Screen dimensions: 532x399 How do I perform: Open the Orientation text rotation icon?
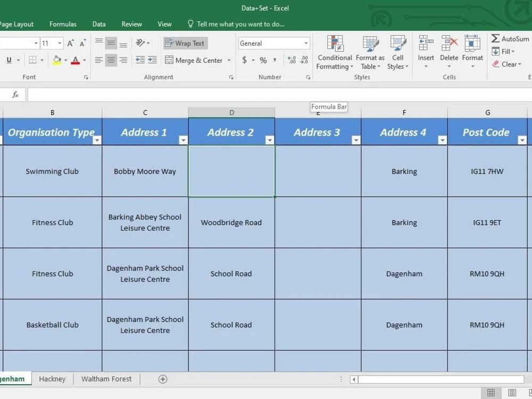140,43
